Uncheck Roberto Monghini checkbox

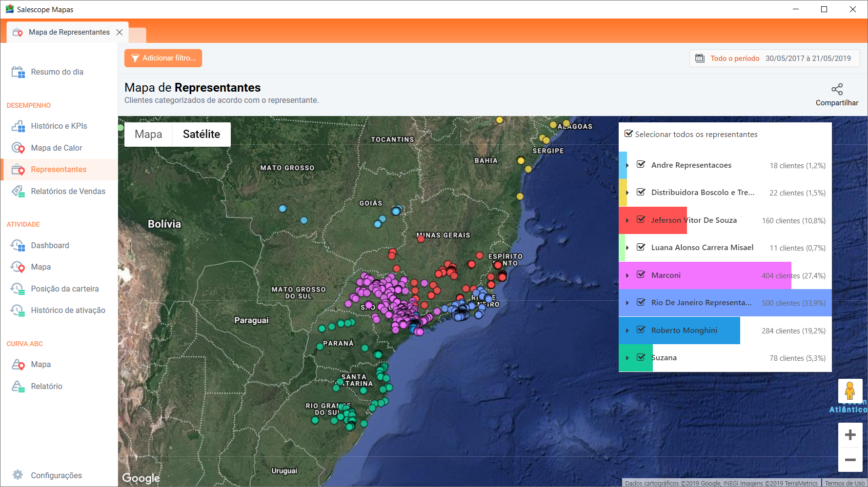(x=641, y=330)
